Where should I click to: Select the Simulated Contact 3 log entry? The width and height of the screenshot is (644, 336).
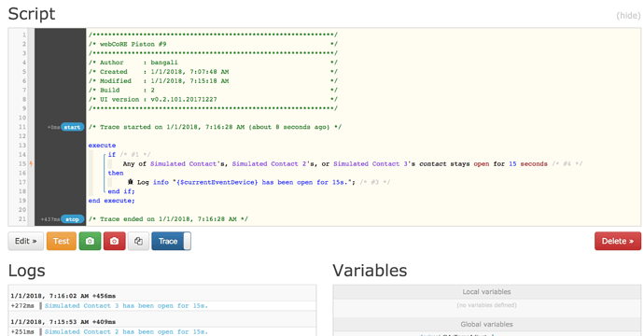click(x=127, y=305)
